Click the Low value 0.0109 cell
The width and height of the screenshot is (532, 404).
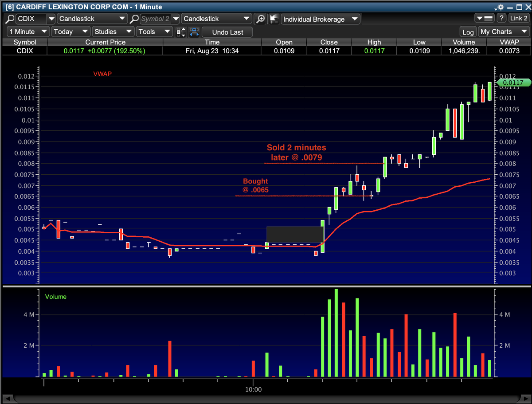click(419, 51)
